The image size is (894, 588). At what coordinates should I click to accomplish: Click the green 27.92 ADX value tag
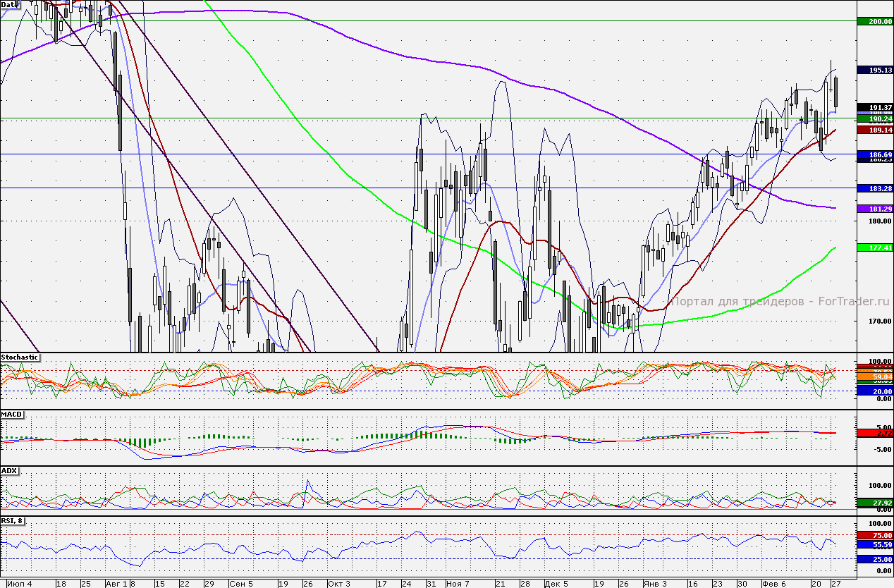coord(874,503)
